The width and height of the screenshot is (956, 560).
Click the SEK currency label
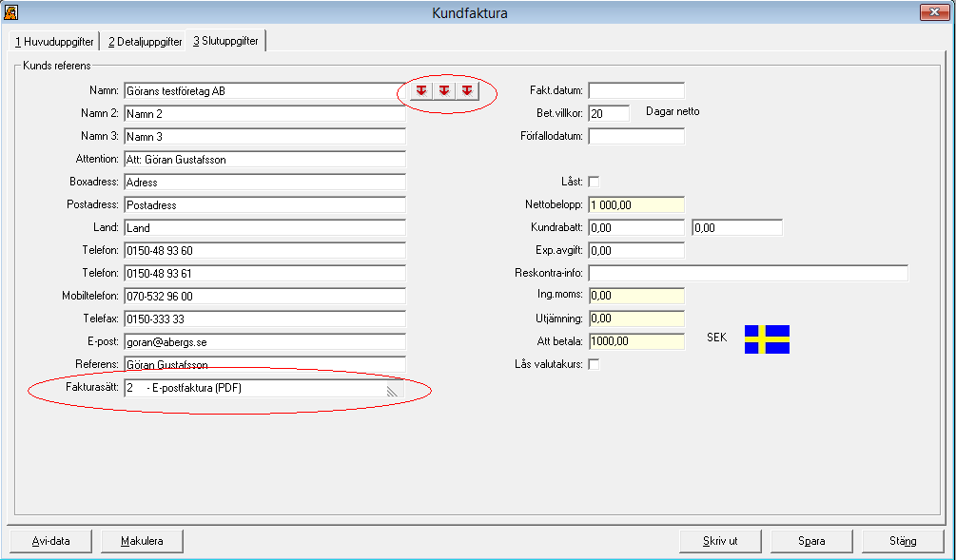click(717, 337)
